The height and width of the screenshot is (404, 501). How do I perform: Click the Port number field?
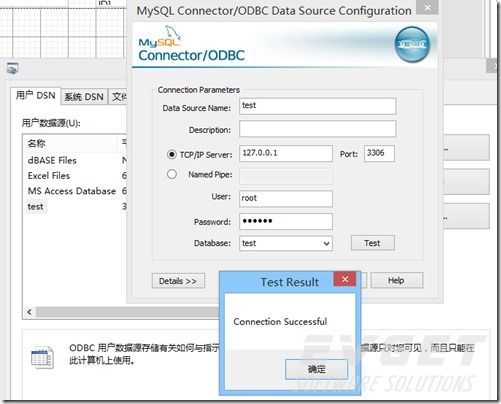tap(379, 153)
